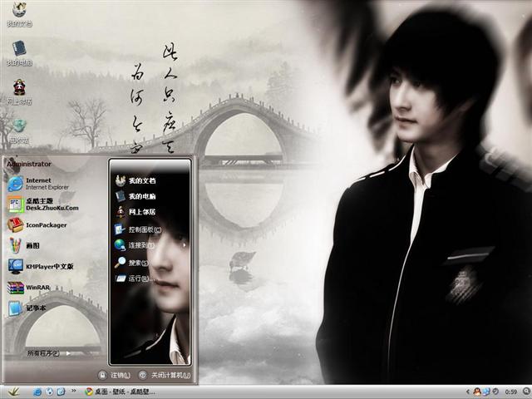
Task: Open Network Neighborhood desktop icon
Action: point(19,92)
